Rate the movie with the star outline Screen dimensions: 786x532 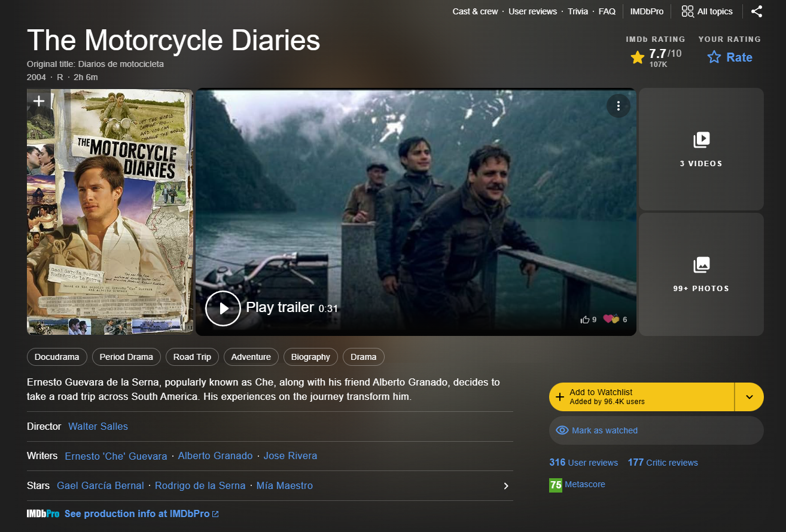click(x=714, y=57)
